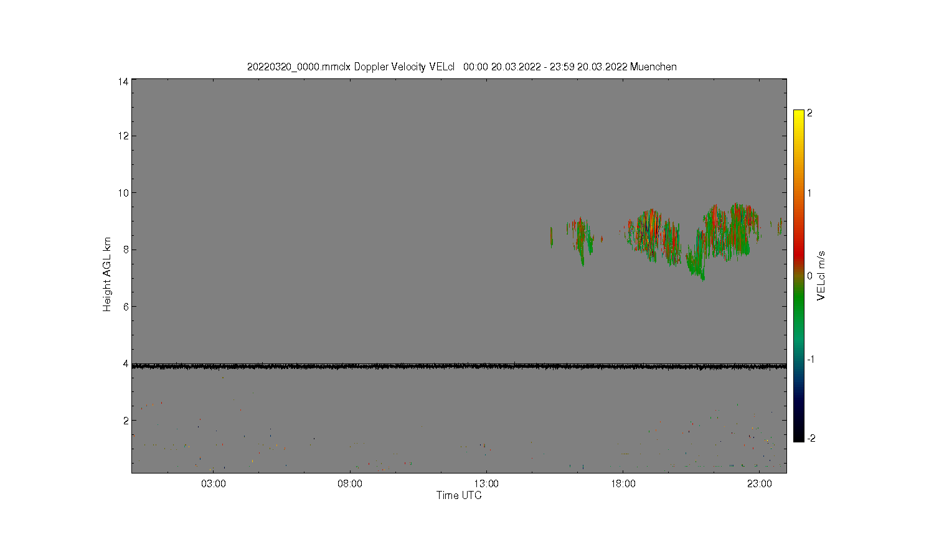Click the 'Time UTC' axis title
This screenshot has width=934, height=560.
459,496
